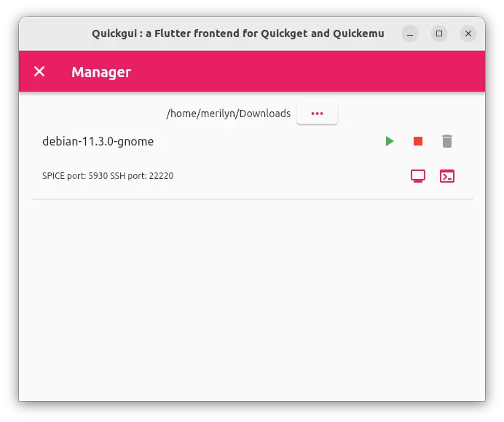Viewport: 504px width, 422px height.
Task: Close the Manager page using the X icon
Action: 39,71
